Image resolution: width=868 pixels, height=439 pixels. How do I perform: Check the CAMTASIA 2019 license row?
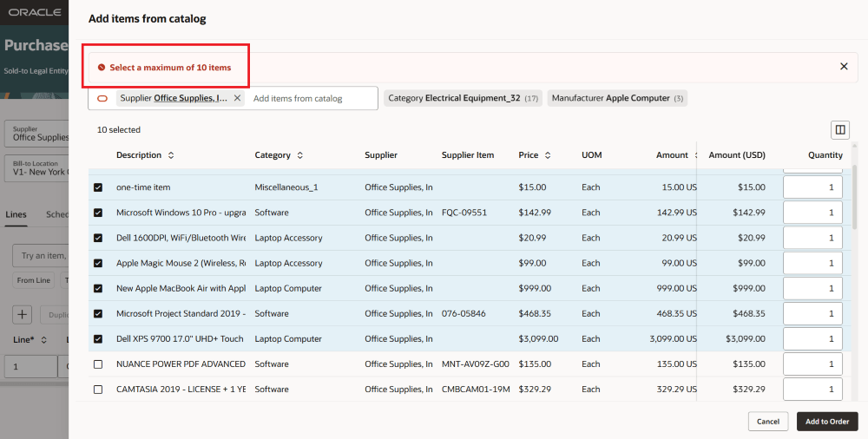[x=98, y=390]
